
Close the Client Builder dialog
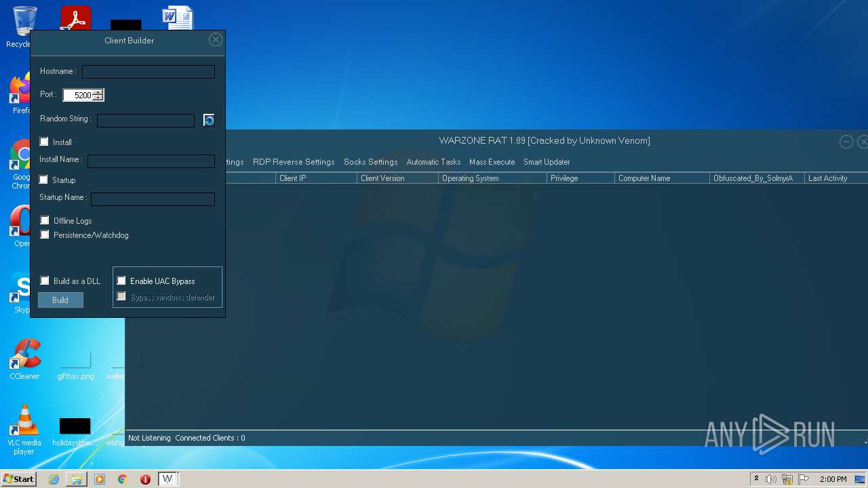pos(216,40)
